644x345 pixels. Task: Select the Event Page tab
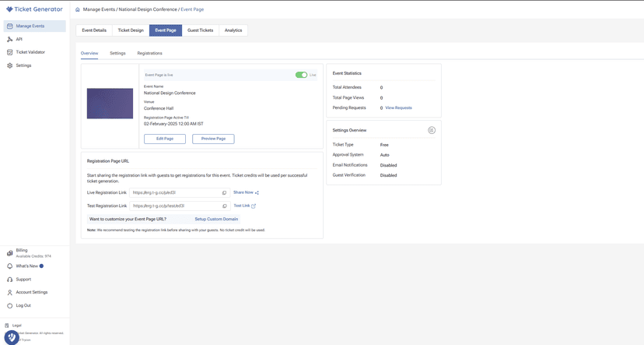(166, 30)
